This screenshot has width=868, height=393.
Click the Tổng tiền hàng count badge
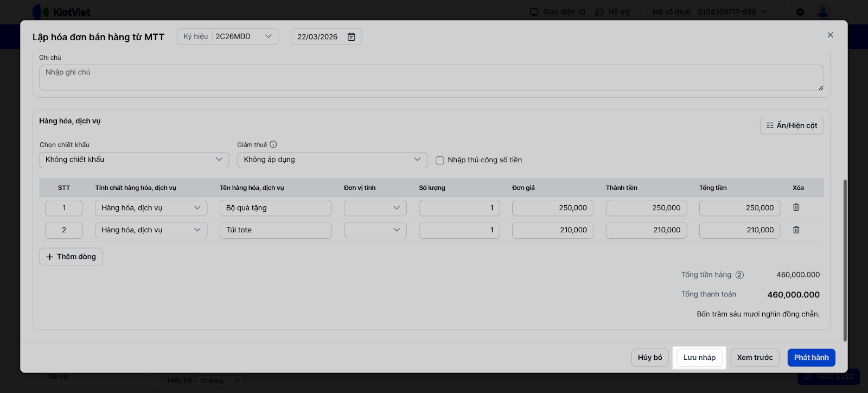[x=739, y=275]
